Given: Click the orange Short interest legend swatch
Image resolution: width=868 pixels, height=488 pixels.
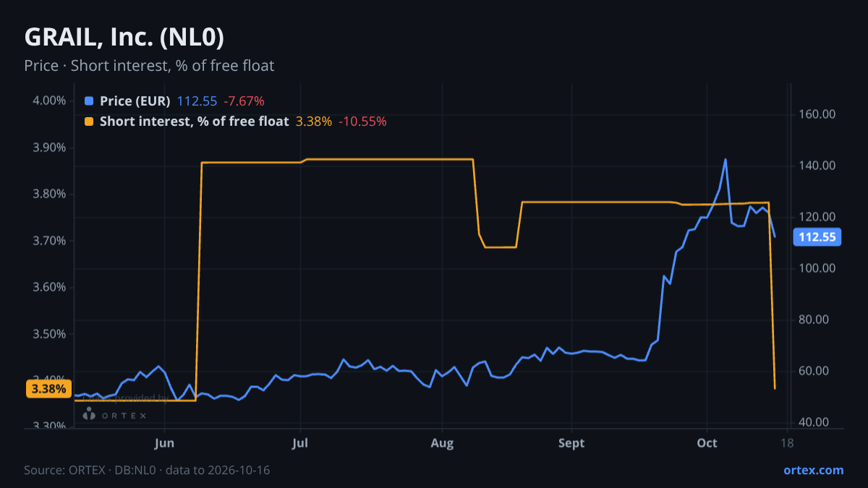Looking at the screenshot, I should [89, 121].
